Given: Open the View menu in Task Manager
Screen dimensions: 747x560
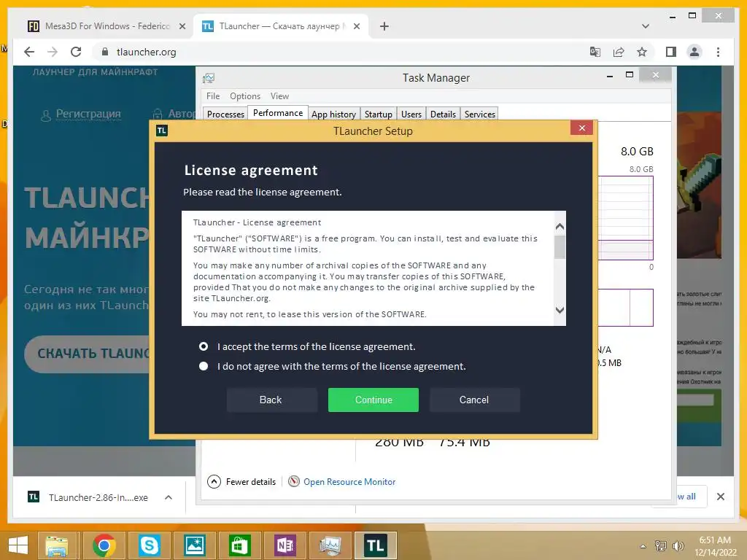Looking at the screenshot, I should click(x=279, y=96).
